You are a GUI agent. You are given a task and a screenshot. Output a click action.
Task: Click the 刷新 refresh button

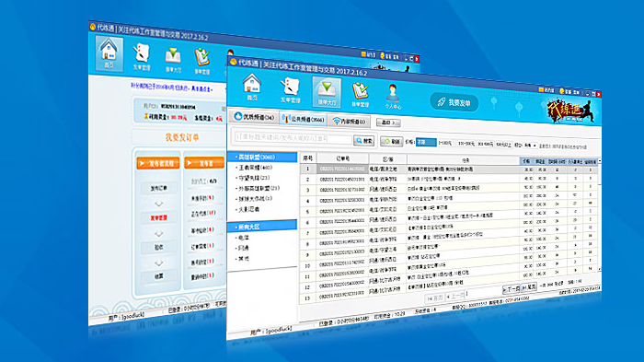coord(391,142)
